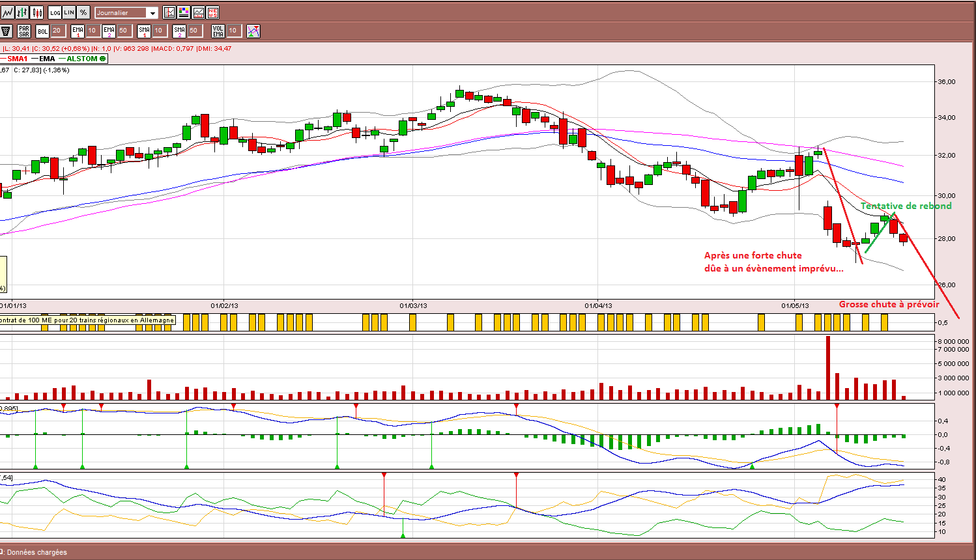Click the 01/03/13 date label
This screenshot has height=560, width=976.
click(x=413, y=305)
